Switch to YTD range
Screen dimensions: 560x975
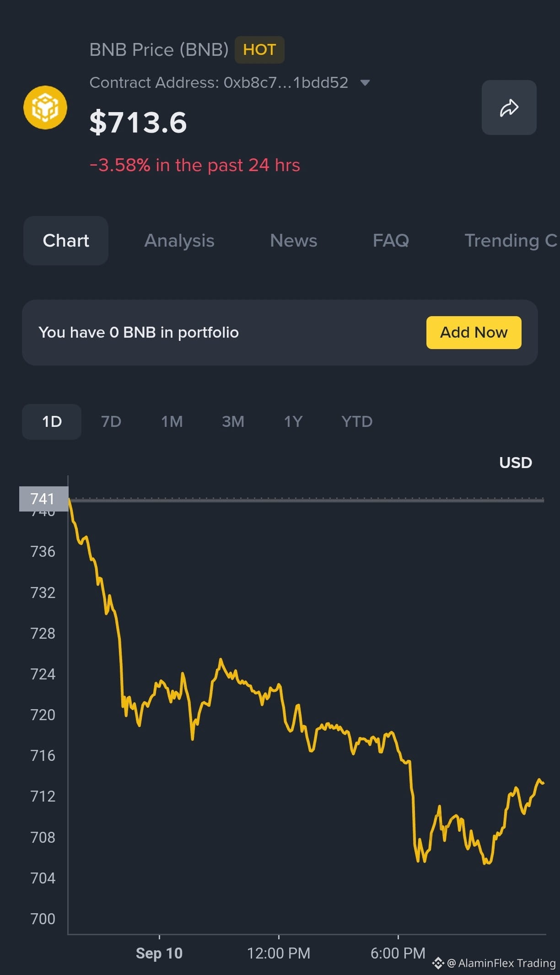tap(357, 421)
